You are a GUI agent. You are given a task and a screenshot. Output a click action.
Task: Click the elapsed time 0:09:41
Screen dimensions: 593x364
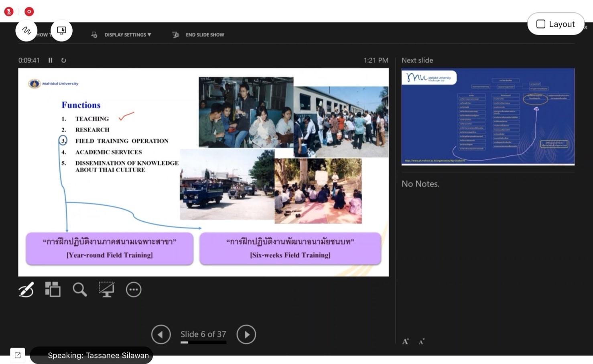(x=29, y=60)
